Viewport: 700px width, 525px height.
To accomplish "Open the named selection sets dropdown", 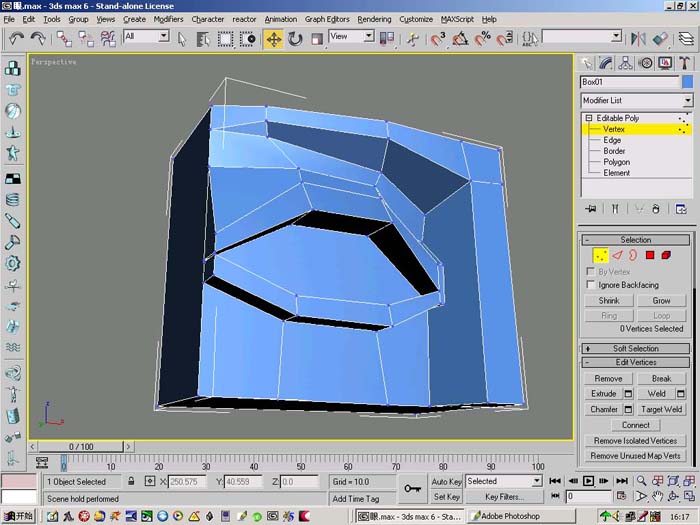I will 582,36.
